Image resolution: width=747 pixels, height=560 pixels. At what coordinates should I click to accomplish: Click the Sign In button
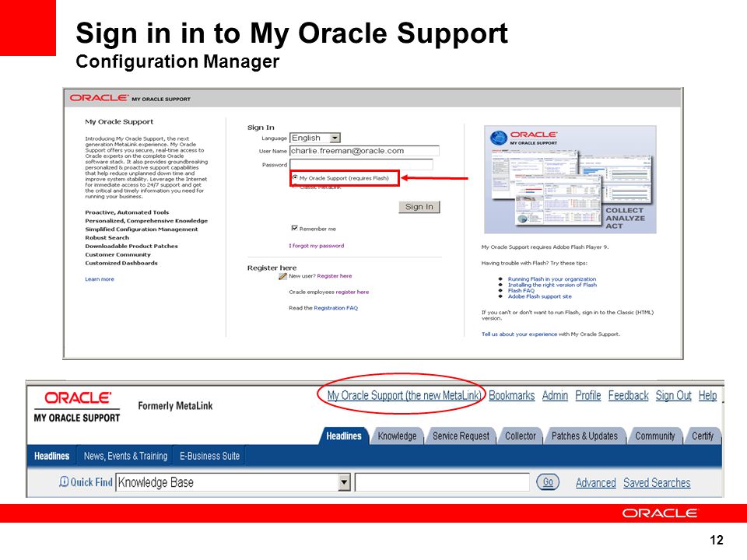click(x=419, y=207)
